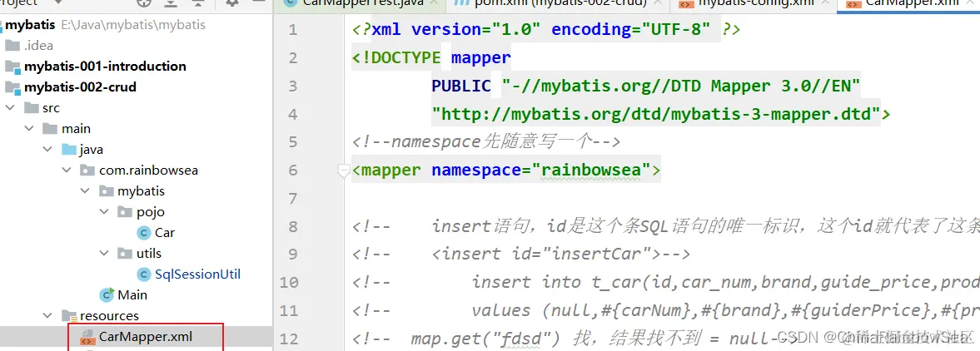
Task: Click the .idea folder icon
Action: 12,46
